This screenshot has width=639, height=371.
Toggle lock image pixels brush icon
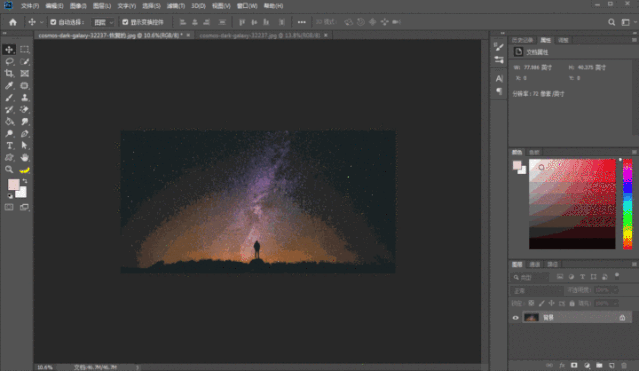(x=542, y=303)
